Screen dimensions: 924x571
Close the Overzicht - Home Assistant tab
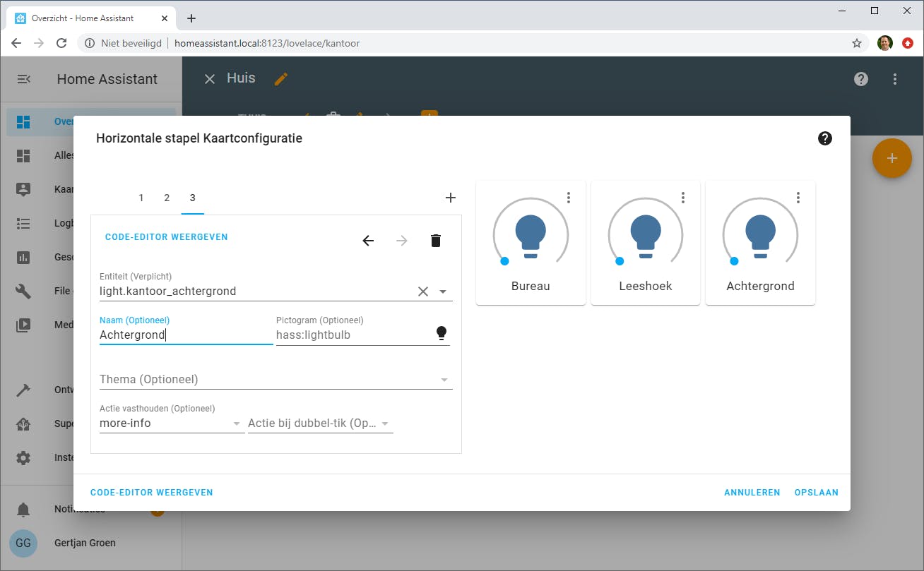164,18
